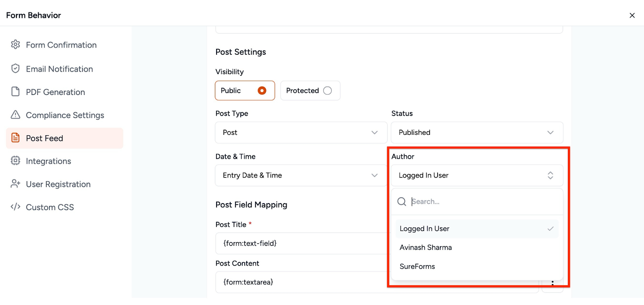Click the Integrations chip icon
Image resolution: width=644 pixels, height=305 pixels.
pyautogui.click(x=15, y=161)
